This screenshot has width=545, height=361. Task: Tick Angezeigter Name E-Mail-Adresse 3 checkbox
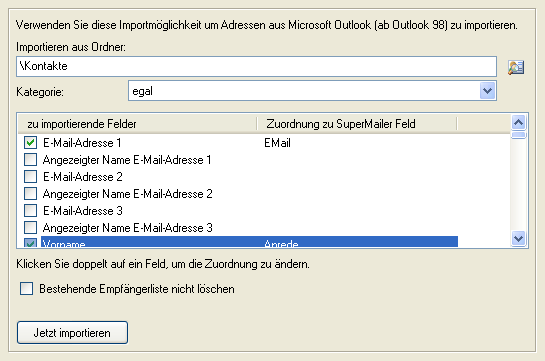click(30, 228)
